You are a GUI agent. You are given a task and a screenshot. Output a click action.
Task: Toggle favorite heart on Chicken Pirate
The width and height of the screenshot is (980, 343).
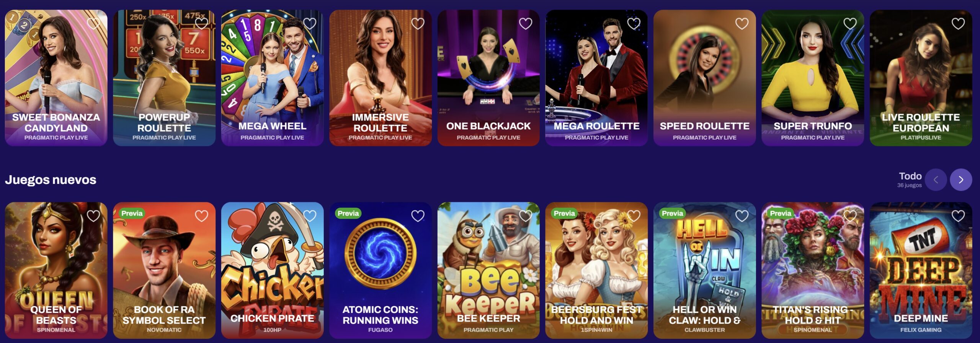point(310,216)
